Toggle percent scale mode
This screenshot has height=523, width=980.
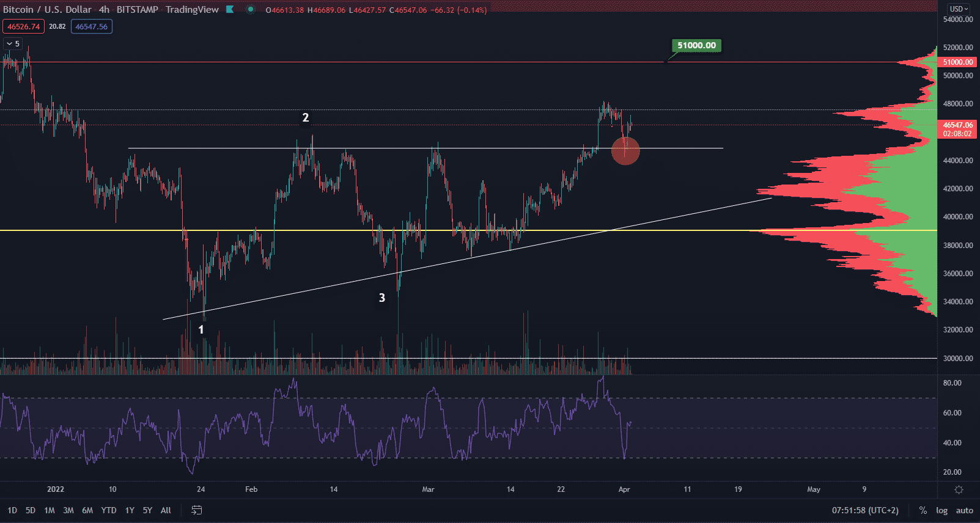point(923,510)
